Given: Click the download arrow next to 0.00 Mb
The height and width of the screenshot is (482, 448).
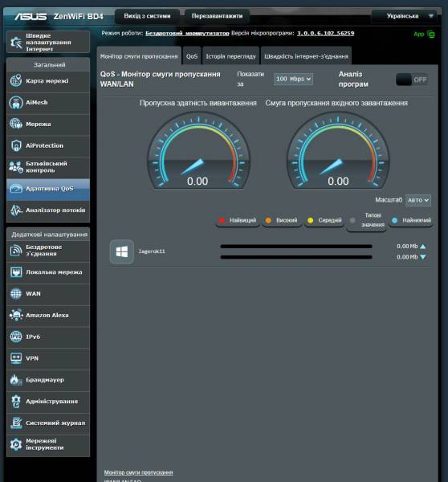Looking at the screenshot, I should [x=423, y=257].
